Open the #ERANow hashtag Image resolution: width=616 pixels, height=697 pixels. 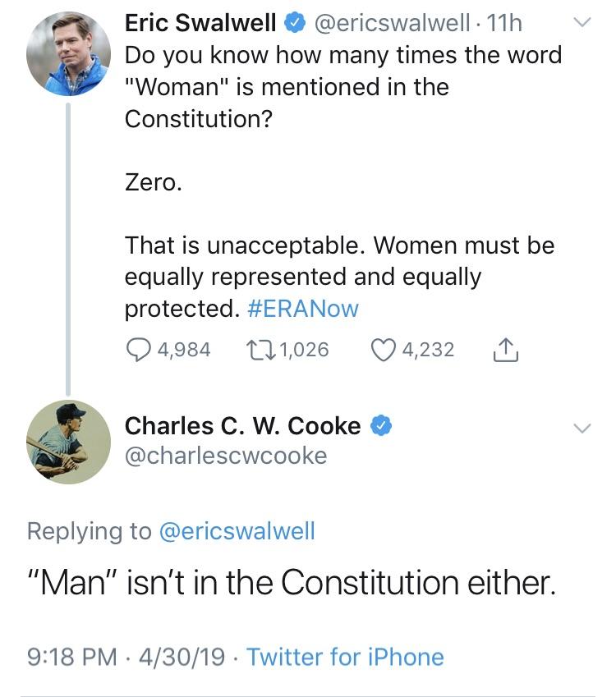pos(302,309)
